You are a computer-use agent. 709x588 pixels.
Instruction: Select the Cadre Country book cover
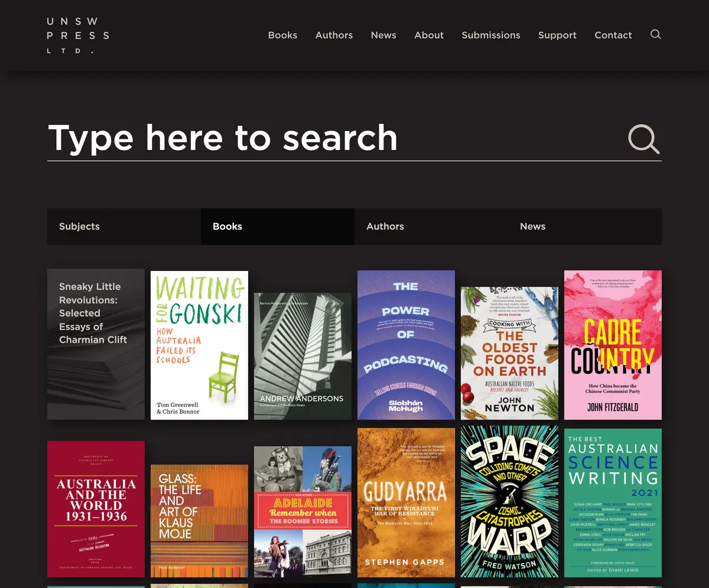click(613, 345)
